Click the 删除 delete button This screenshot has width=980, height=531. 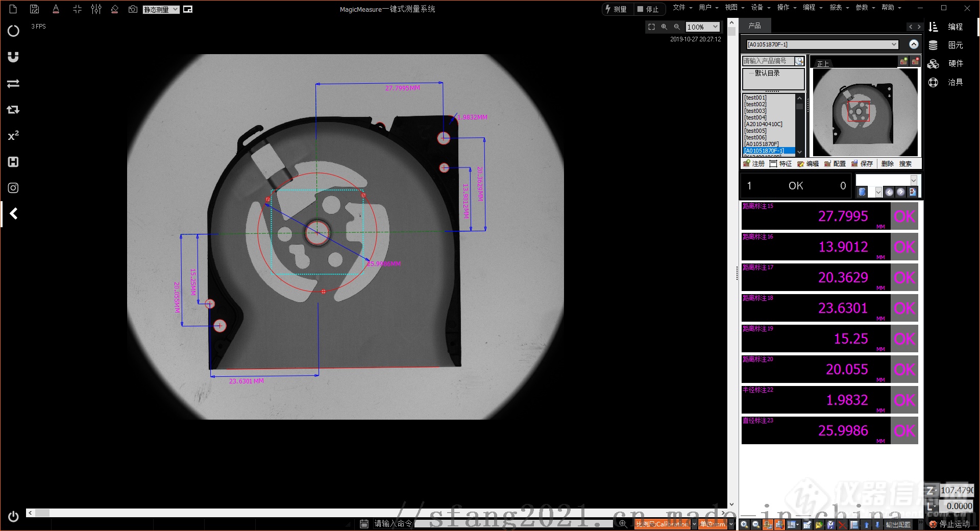[x=888, y=163]
